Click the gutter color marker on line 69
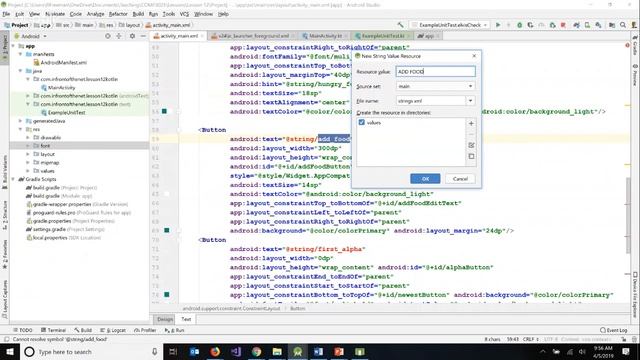The image size is (640, 360). (x=167, y=231)
